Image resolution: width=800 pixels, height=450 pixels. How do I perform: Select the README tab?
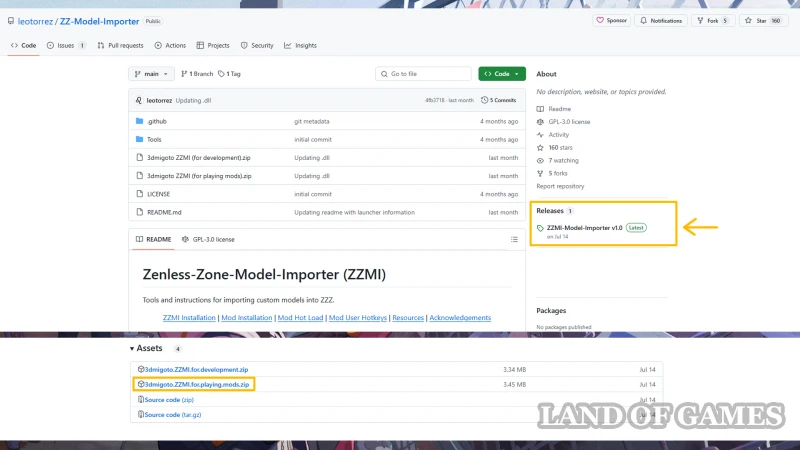pos(154,239)
